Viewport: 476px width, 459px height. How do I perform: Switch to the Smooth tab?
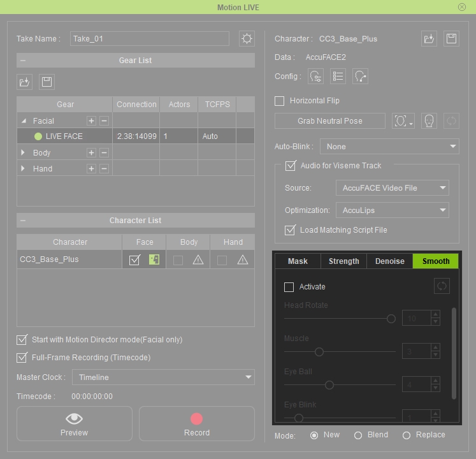436,261
